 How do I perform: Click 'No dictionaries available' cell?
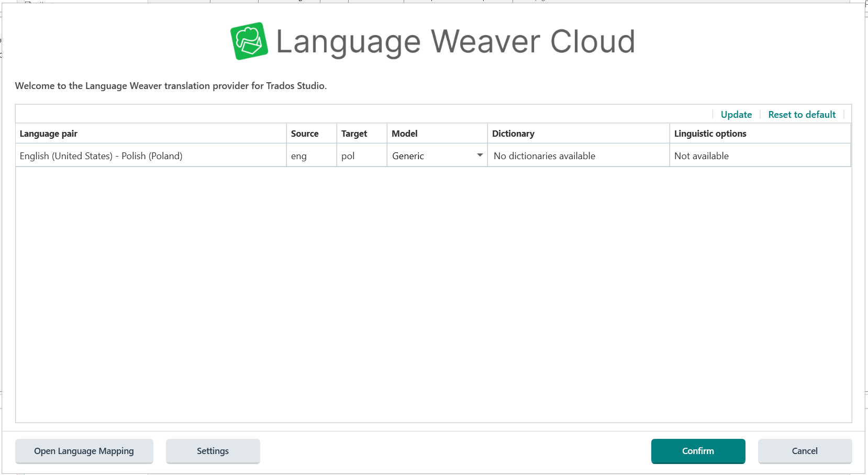click(578, 156)
